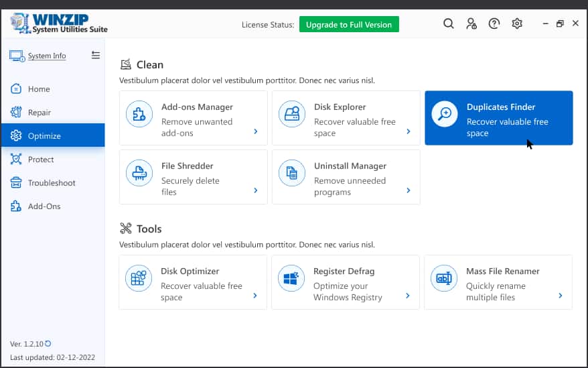Minimize the WinZip window
The height and width of the screenshot is (368, 588).
[x=546, y=23]
